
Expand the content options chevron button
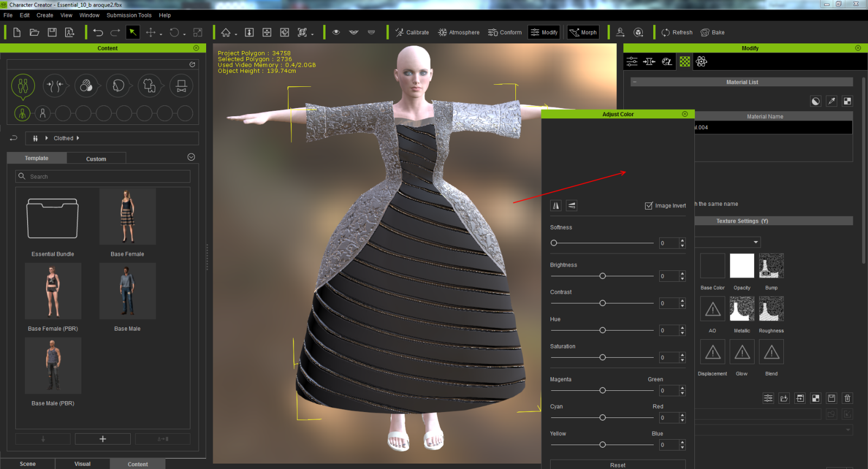191,157
